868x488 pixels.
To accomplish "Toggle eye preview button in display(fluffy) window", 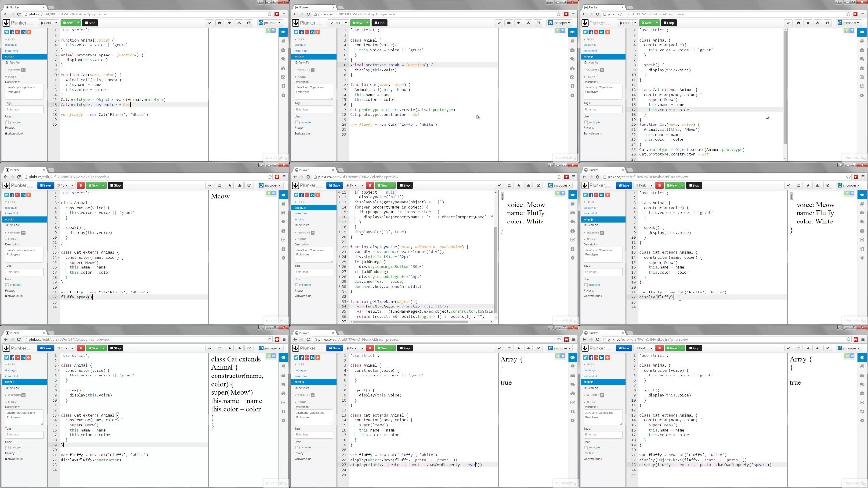I will click(862, 195).
